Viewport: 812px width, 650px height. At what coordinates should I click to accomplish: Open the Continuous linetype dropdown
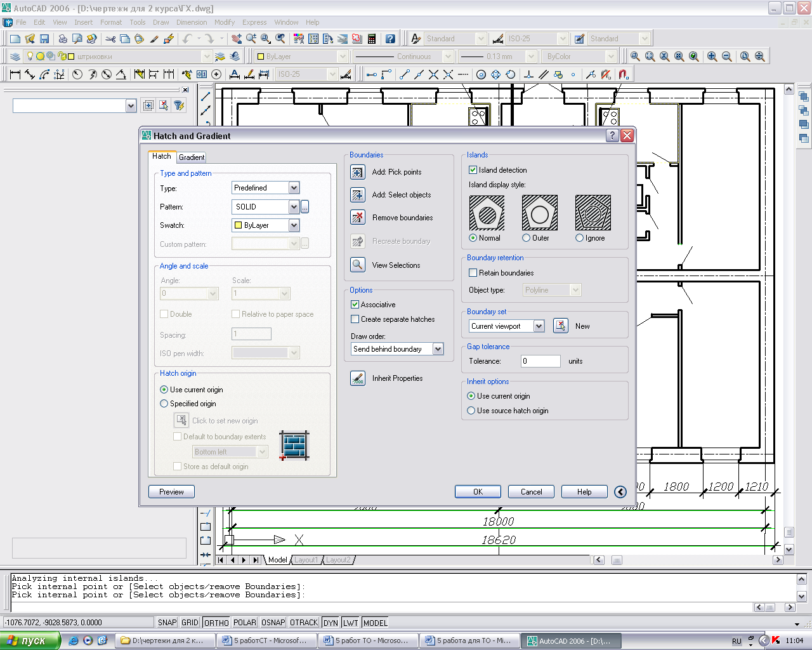(x=448, y=56)
